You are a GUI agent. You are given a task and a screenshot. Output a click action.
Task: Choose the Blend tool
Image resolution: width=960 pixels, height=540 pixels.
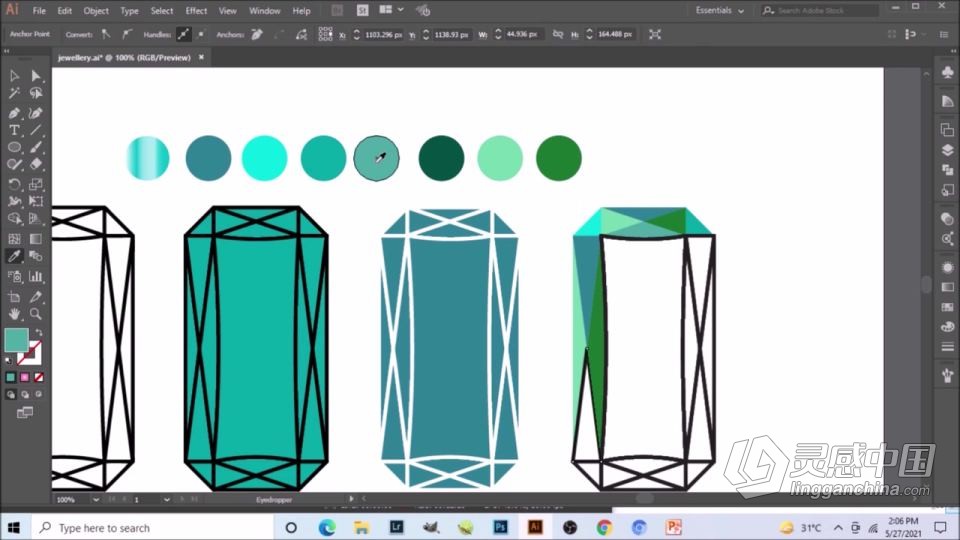click(36, 256)
